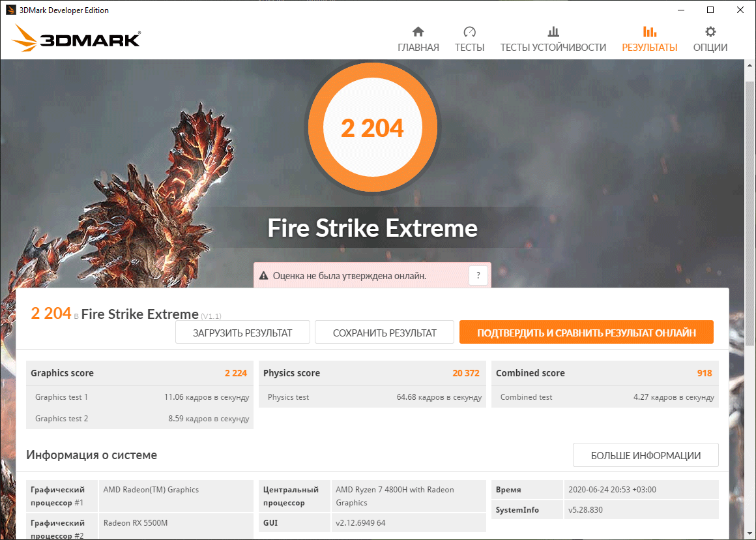Click the SystemInfo version v5.28.830
This screenshot has height=540, width=756.
[x=585, y=509]
